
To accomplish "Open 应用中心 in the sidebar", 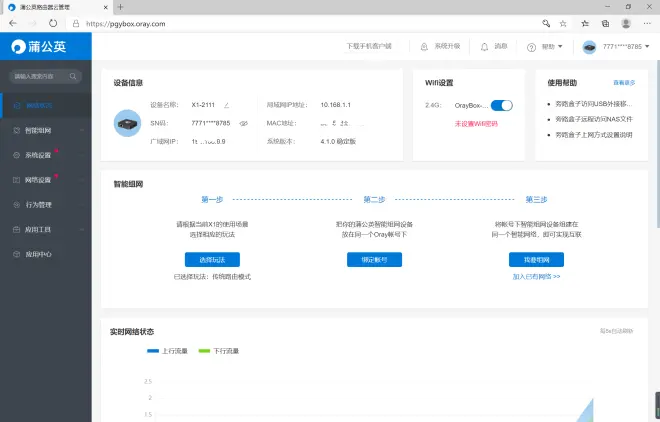I will pyautogui.click(x=46, y=254).
